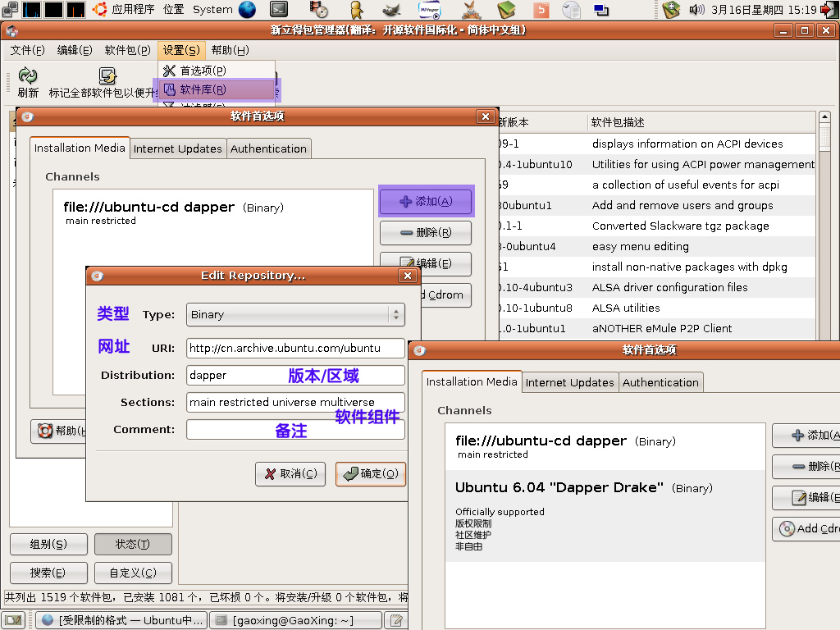Click the window icon in Edit Repository title bar
The image size is (840, 630).
point(97,276)
